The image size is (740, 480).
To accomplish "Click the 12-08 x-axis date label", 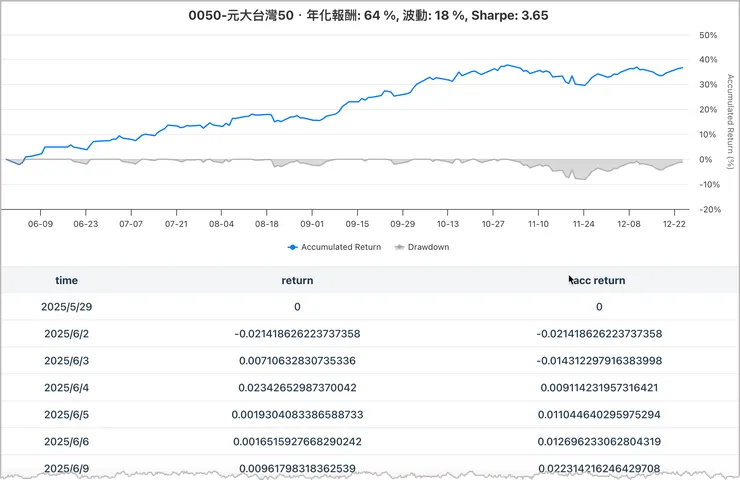I will pyautogui.click(x=629, y=224).
